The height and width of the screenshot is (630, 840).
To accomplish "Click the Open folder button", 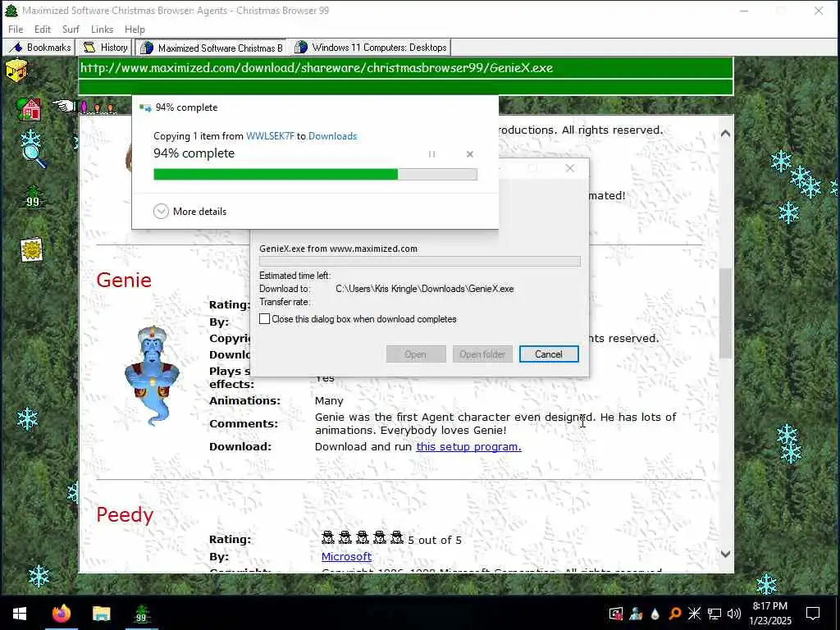I will coord(482,354).
